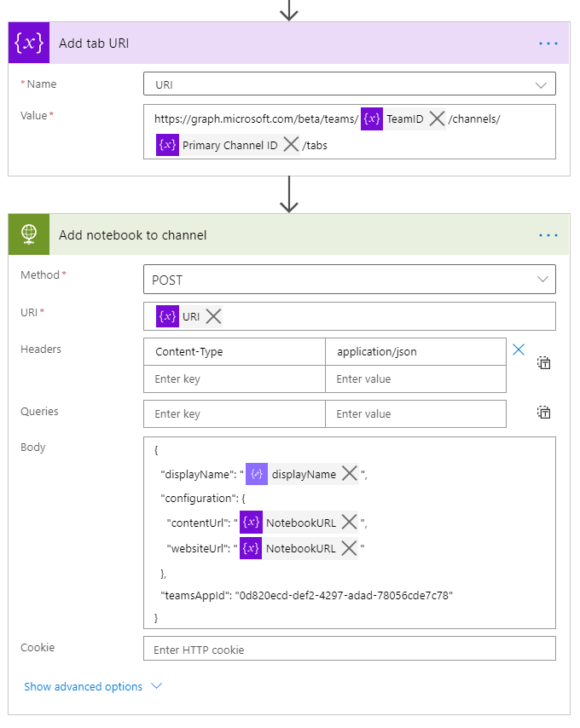Viewport: 580px width, 728px height.
Task: Expand Show advanced options
Action: [92, 686]
